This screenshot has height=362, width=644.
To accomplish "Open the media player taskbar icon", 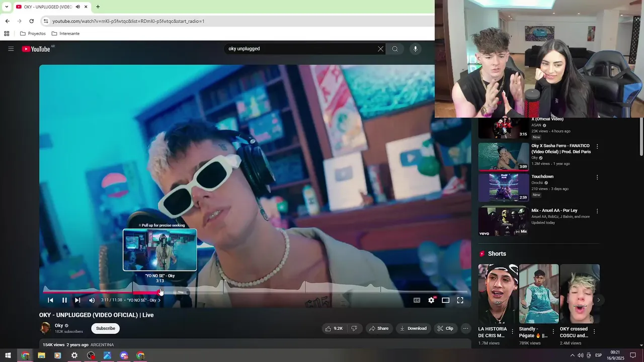I will [57, 355].
